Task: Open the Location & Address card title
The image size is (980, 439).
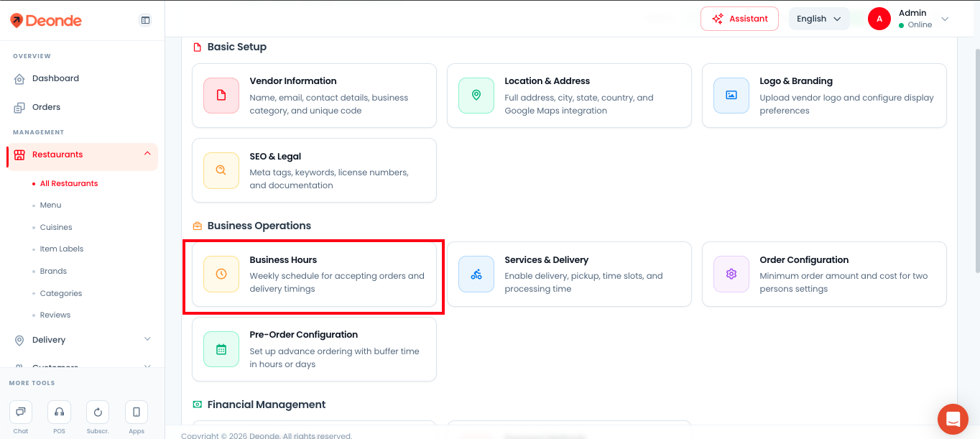Action: click(547, 81)
